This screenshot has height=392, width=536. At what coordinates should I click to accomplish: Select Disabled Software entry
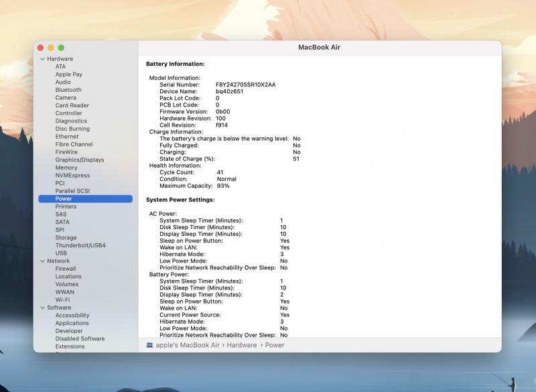click(80, 339)
